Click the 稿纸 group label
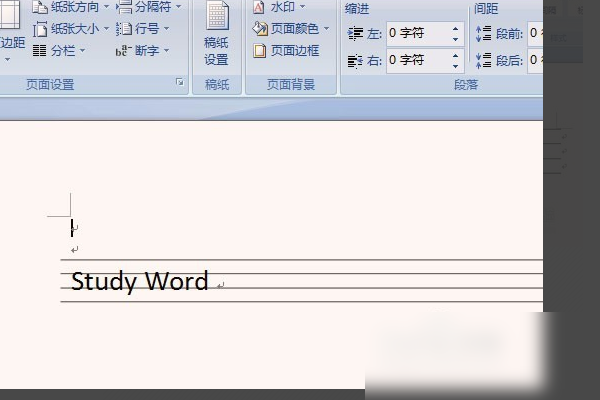This screenshot has width=600, height=400. (217, 85)
